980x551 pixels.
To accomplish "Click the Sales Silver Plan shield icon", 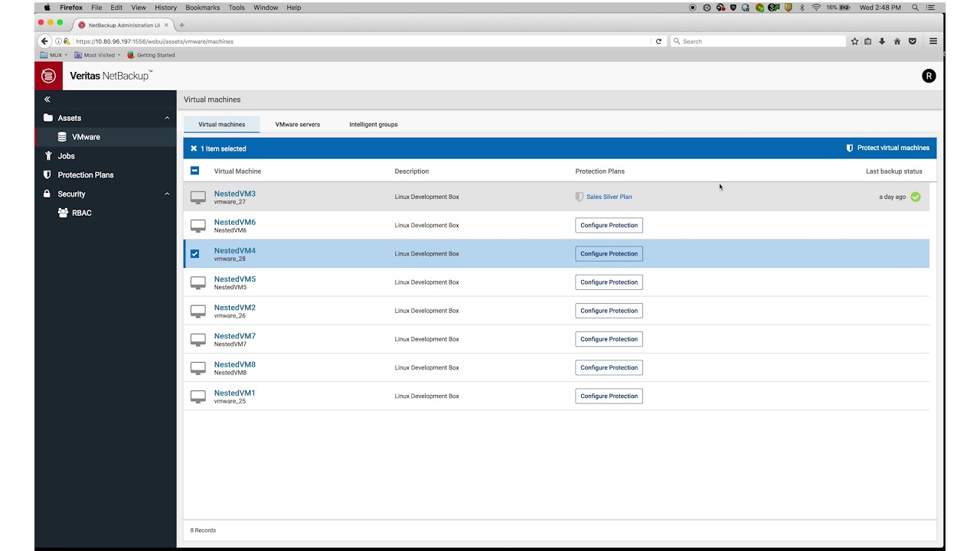I will (580, 197).
